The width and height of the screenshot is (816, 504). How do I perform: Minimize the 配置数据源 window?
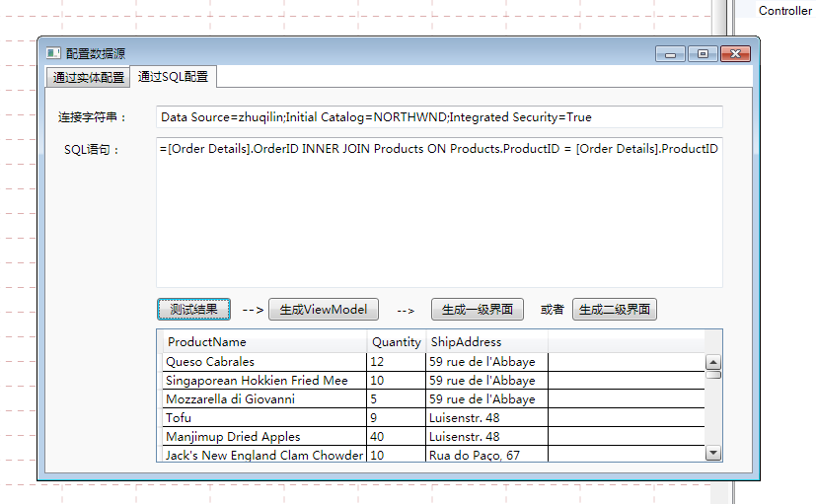[670, 53]
